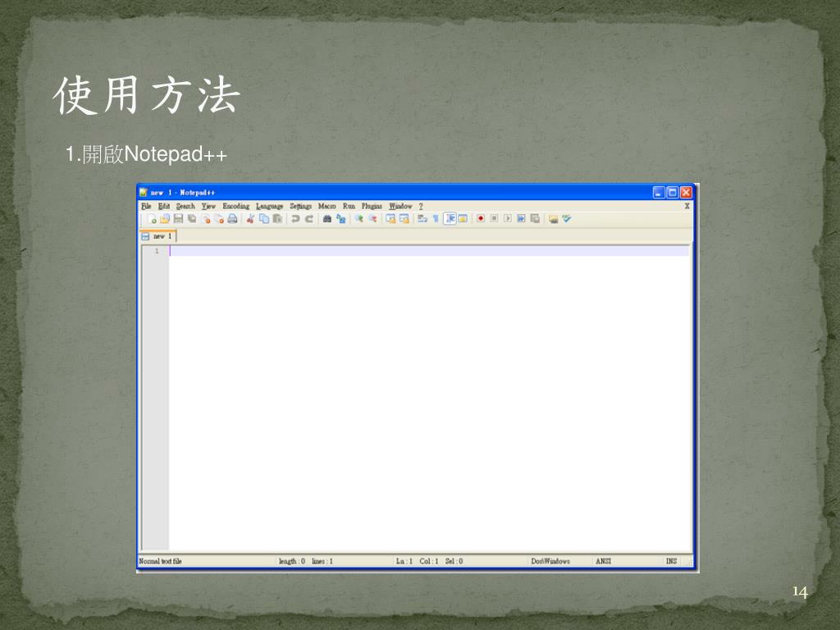
Task: Toggle the Show indent guide icon
Action: [x=450, y=218]
